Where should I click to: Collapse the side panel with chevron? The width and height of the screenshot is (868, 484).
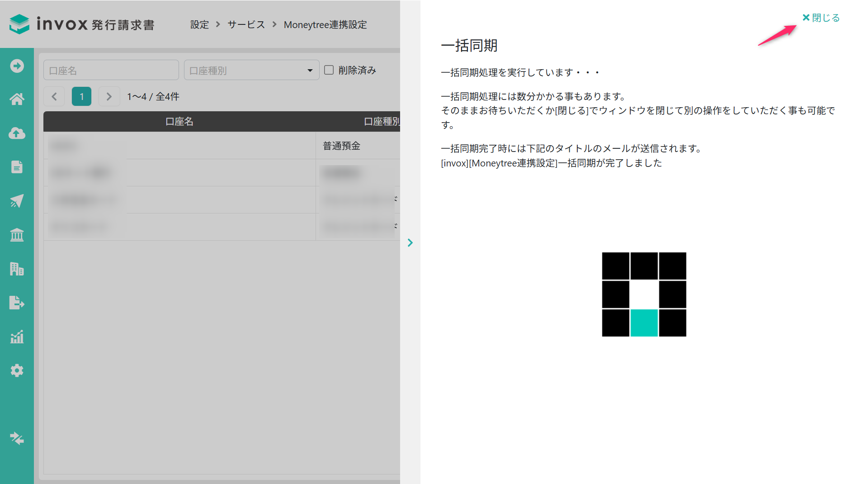(410, 243)
